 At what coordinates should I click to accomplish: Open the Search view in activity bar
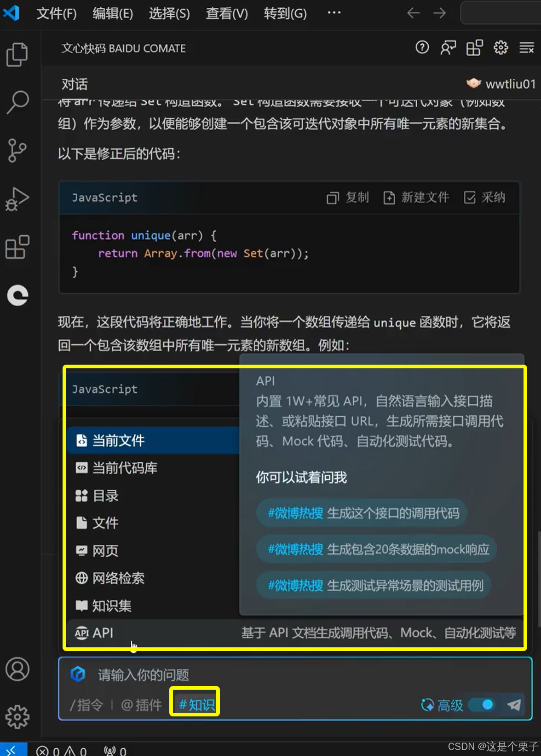click(x=17, y=102)
